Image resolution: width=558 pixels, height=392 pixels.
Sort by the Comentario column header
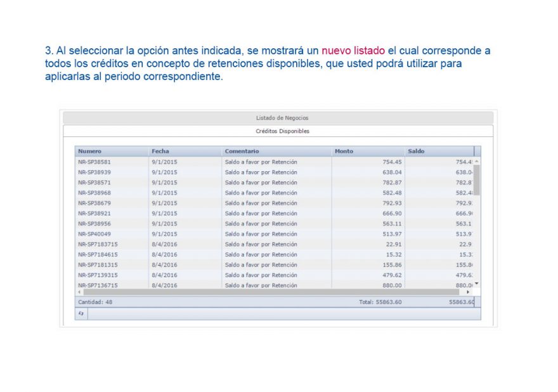click(276, 152)
